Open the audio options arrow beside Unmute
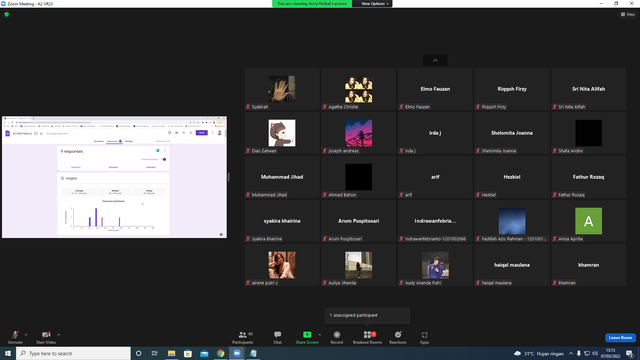Viewport: 640px width, 360px height. tap(26, 335)
